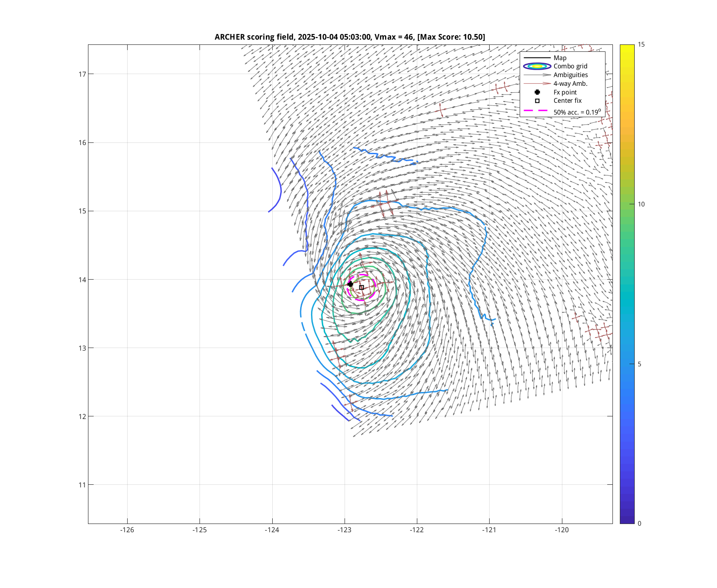Click the x-axis tick label -126
The width and height of the screenshot is (717, 588).
pyautogui.click(x=127, y=530)
